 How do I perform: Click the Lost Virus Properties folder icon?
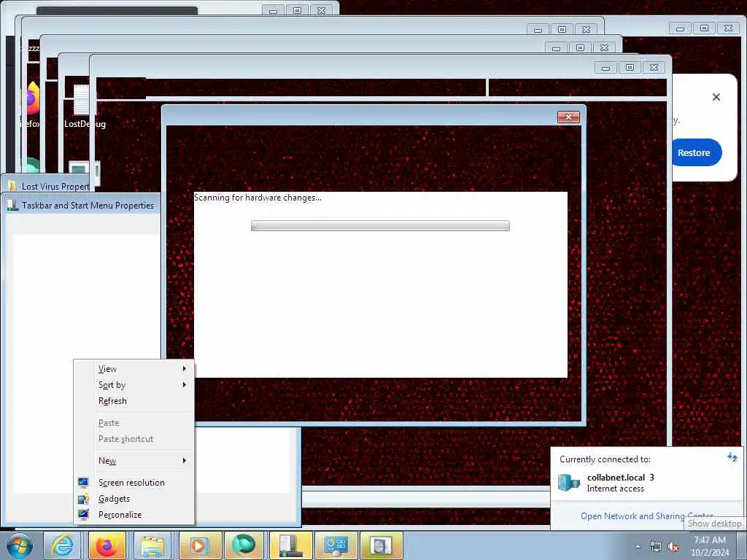click(x=13, y=186)
